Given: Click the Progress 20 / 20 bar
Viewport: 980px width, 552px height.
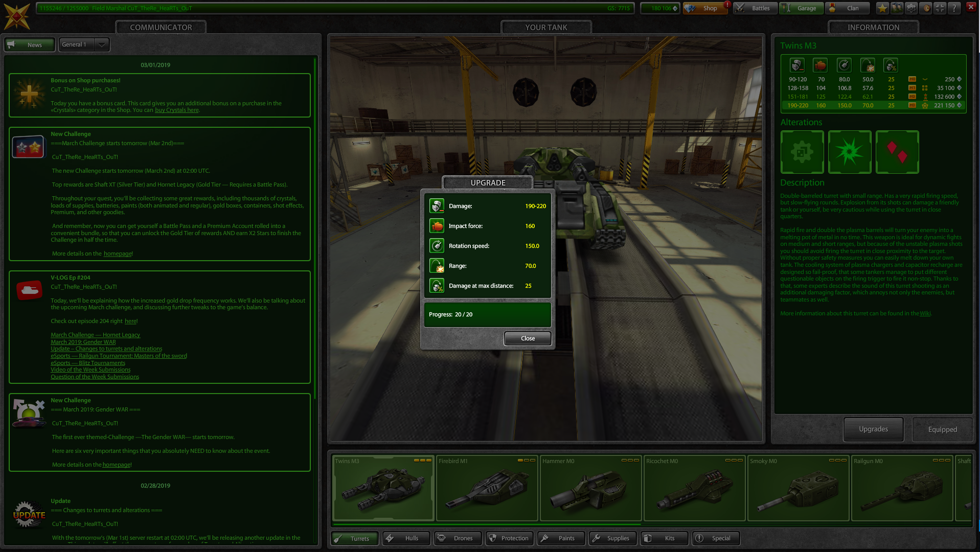Looking at the screenshot, I should 487,314.
